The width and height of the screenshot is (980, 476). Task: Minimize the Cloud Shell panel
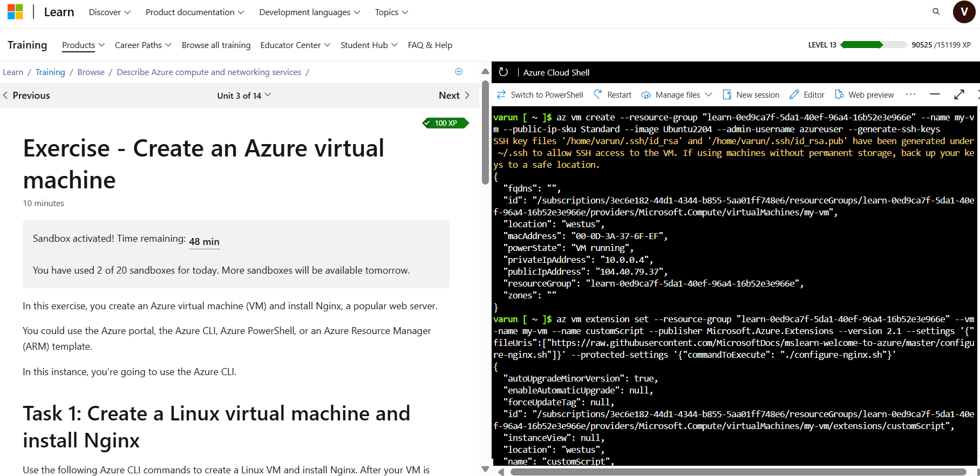[935, 94]
